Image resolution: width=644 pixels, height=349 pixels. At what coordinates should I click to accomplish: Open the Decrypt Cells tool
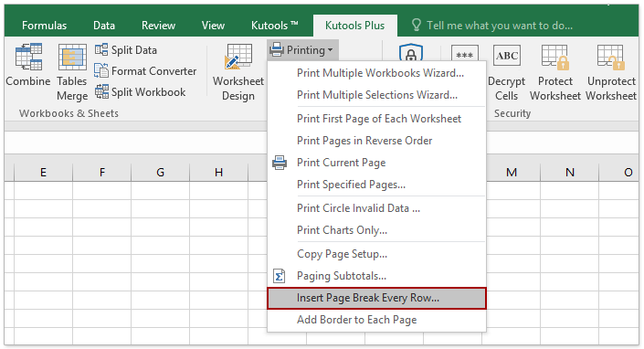tap(506, 72)
